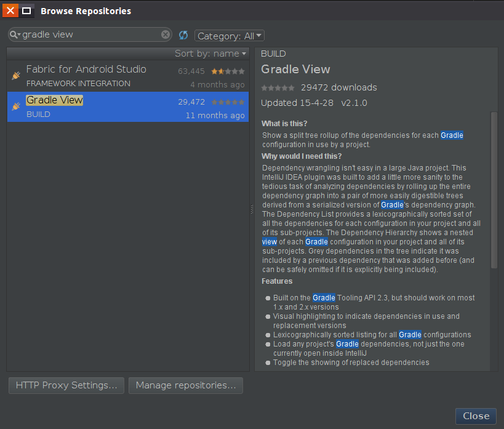Viewport: 504px width, 429px height.
Task: Click 'Why would I need this?' heading
Action: click(x=302, y=156)
